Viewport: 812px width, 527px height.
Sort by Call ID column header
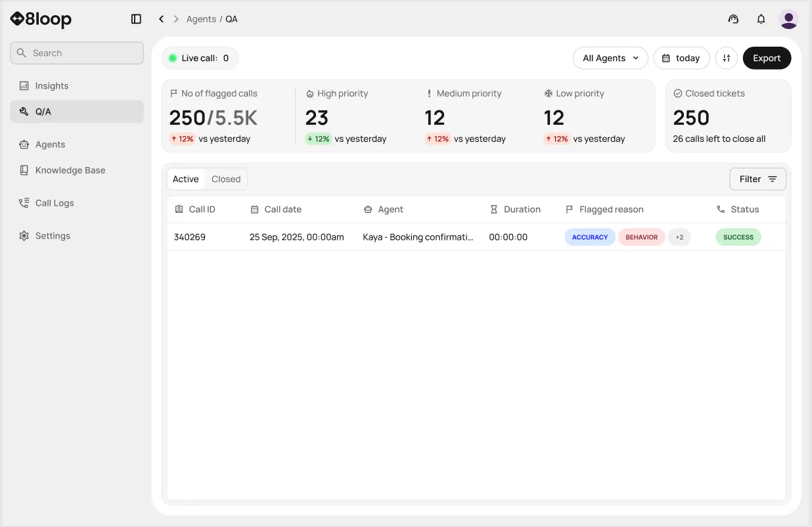[195, 209]
